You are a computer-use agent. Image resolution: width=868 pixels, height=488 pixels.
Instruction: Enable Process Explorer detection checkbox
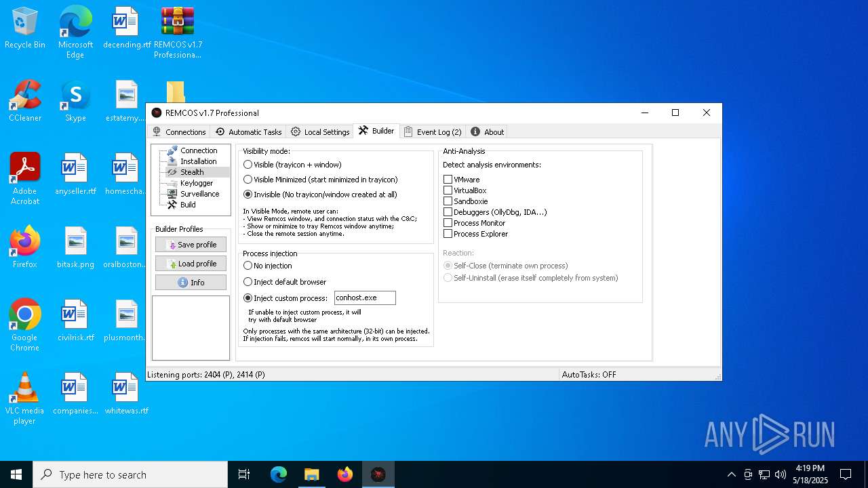[448, 234]
